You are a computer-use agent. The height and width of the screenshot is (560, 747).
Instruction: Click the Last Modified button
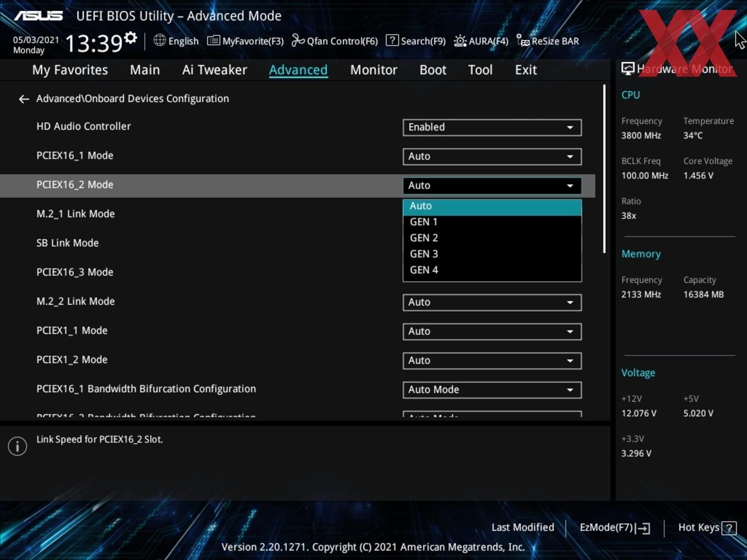click(522, 528)
